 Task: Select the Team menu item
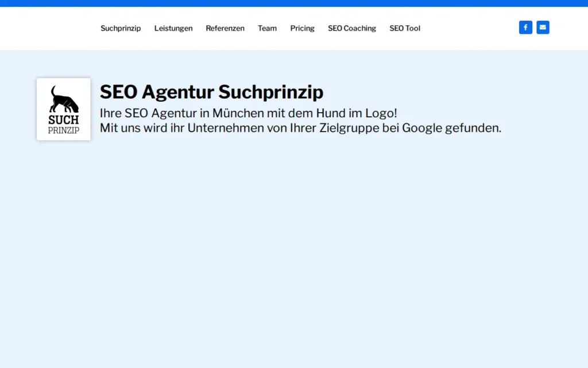pos(267,29)
